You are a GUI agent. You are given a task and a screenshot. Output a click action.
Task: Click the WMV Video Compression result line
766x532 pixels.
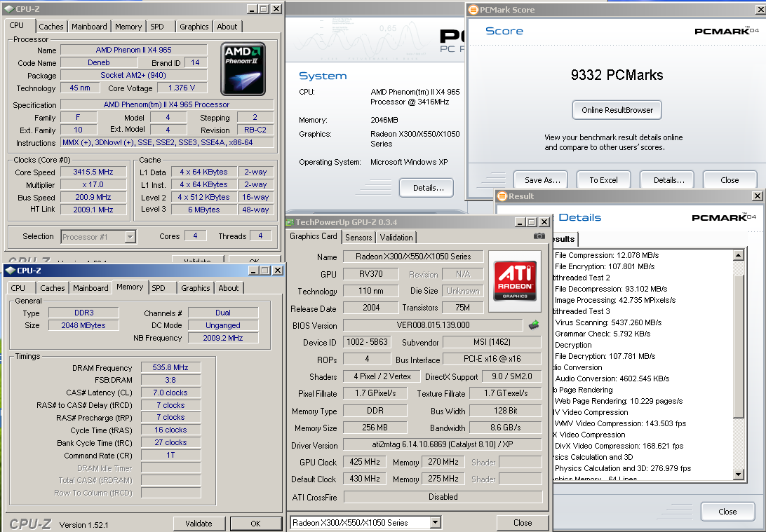click(x=620, y=423)
